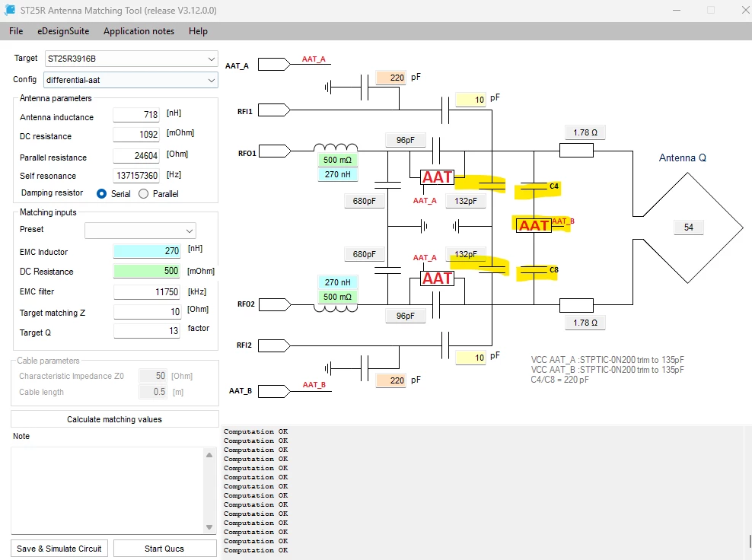Click the highlighted C4 capacitor symbol
The image size is (752, 560).
(534, 187)
